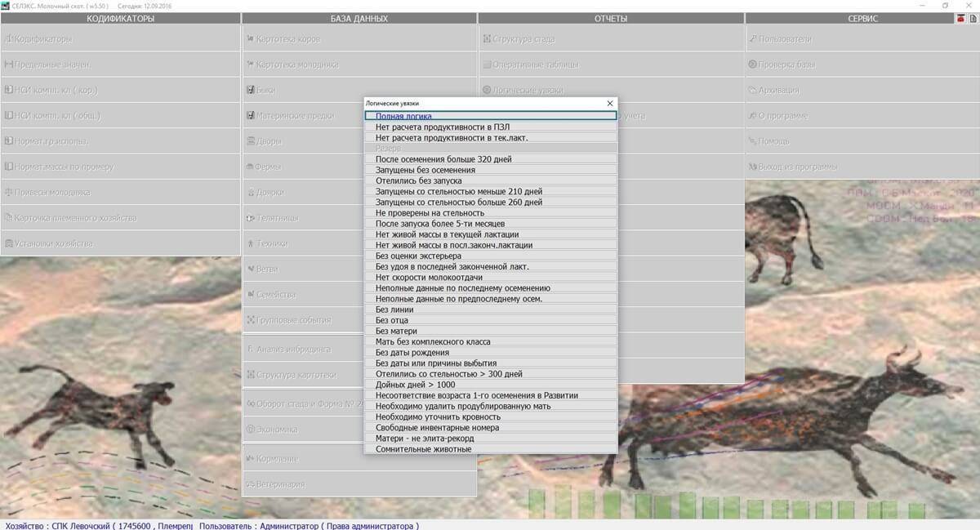Click the cow icon beside Картотека коров

coord(250,38)
